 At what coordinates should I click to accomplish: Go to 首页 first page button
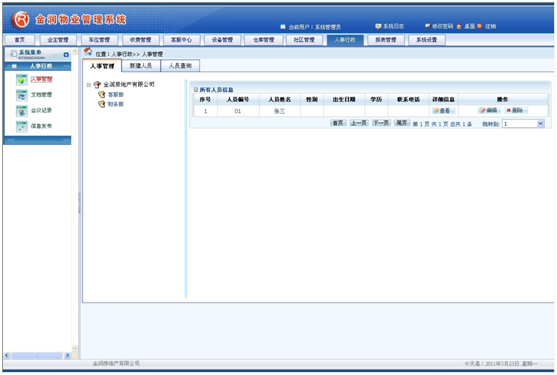point(338,123)
